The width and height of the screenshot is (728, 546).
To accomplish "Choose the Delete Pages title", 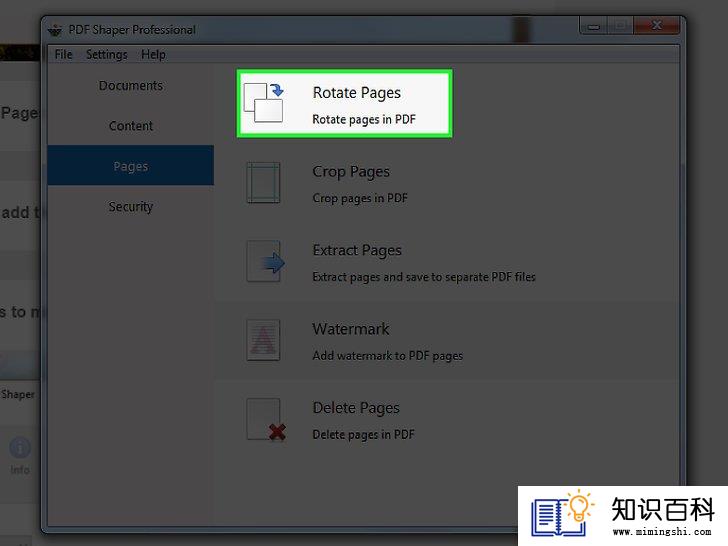I will click(356, 408).
